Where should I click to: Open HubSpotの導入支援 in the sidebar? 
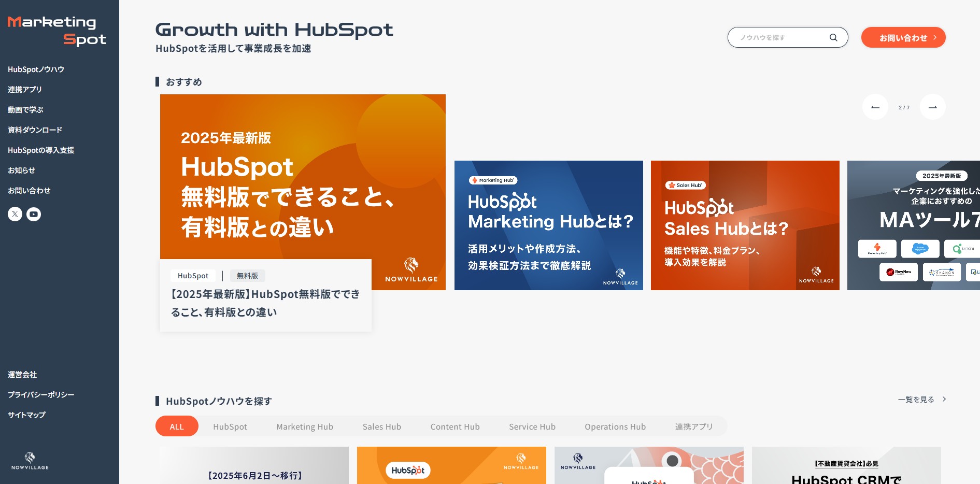pos(41,150)
